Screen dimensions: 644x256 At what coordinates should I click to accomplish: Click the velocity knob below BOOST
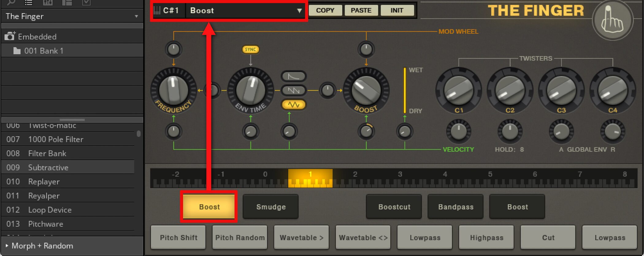pos(366,131)
